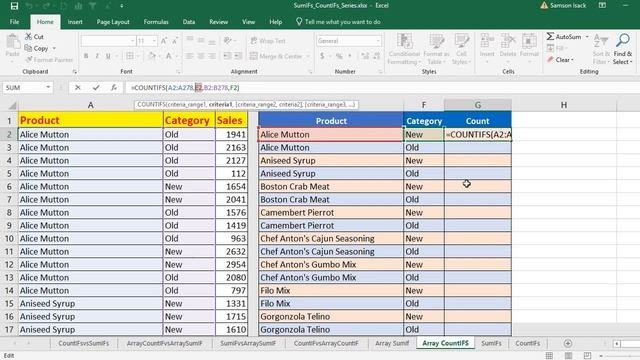Apply Percent Style format
The width and height of the screenshot is (640, 360).
339,56
